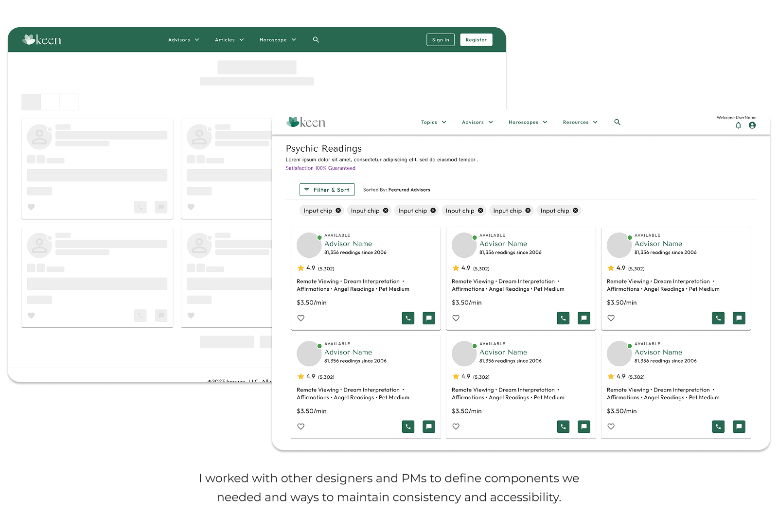Click phone placeholder in first skeleton card
The width and height of the screenshot is (778, 532).
pyautogui.click(x=140, y=207)
